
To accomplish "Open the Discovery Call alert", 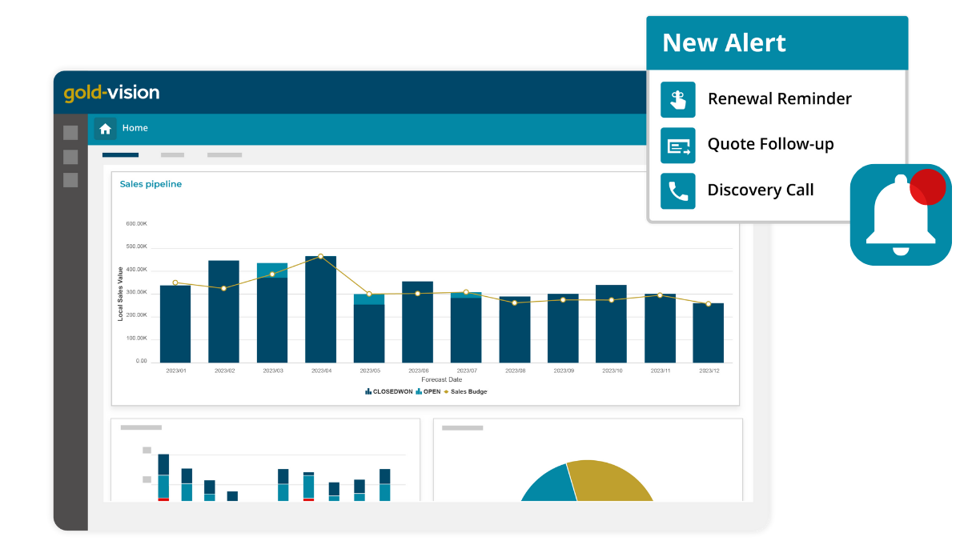I will [x=761, y=190].
